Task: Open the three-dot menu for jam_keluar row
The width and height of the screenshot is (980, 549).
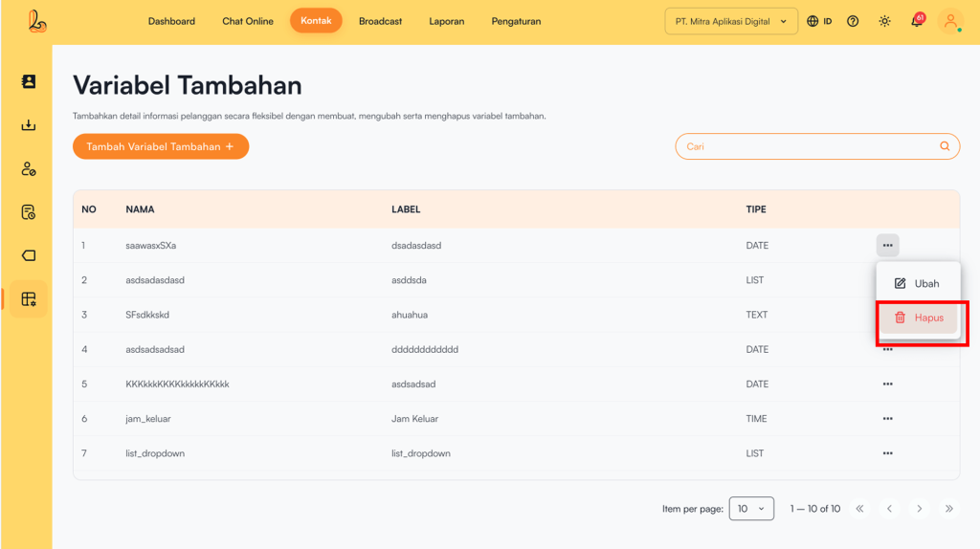Action: coord(887,419)
